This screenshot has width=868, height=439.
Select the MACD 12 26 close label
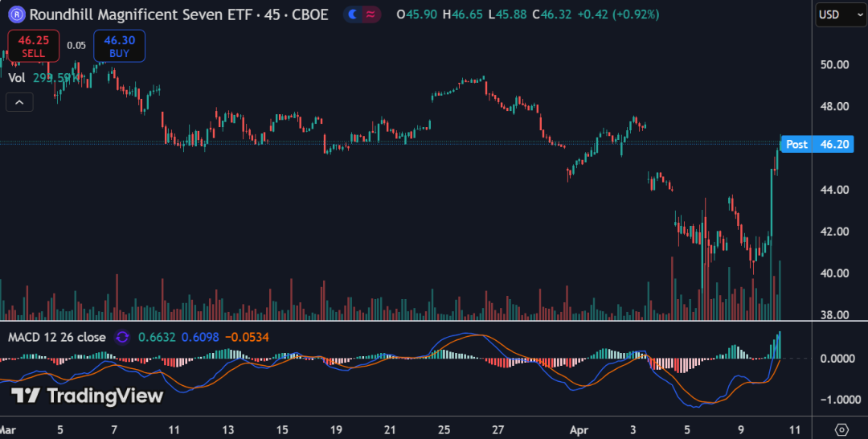point(56,337)
